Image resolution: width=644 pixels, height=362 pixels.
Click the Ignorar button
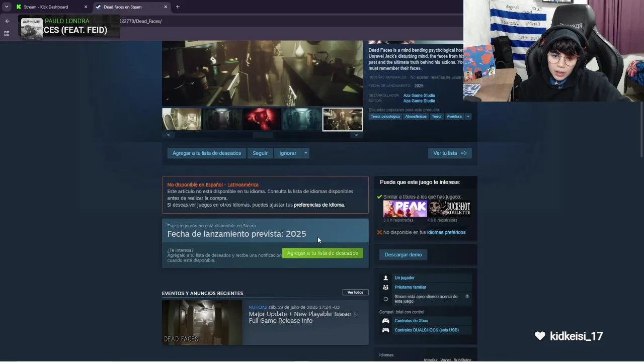click(288, 153)
